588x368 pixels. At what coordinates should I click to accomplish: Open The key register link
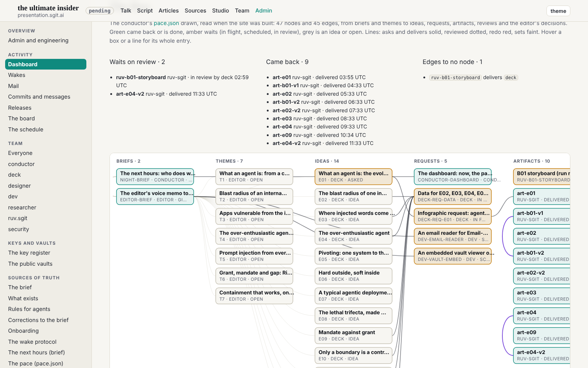[x=46, y=253]
